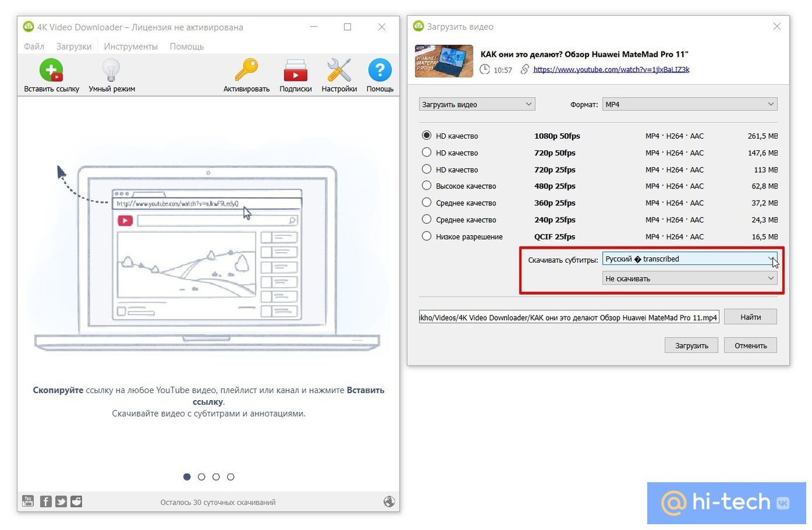
Task: Click the Вставить ссылку green plus icon
Action: [x=51, y=71]
